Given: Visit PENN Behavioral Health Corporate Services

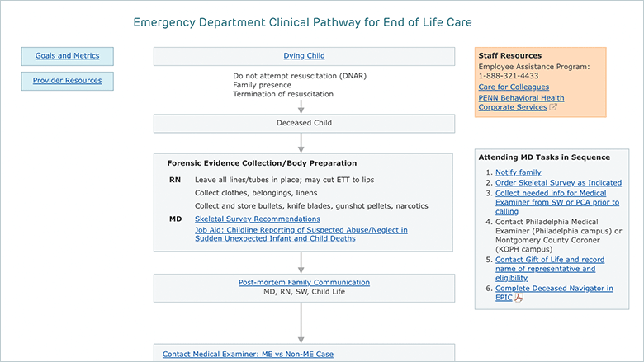Looking at the screenshot, I should (521, 102).
